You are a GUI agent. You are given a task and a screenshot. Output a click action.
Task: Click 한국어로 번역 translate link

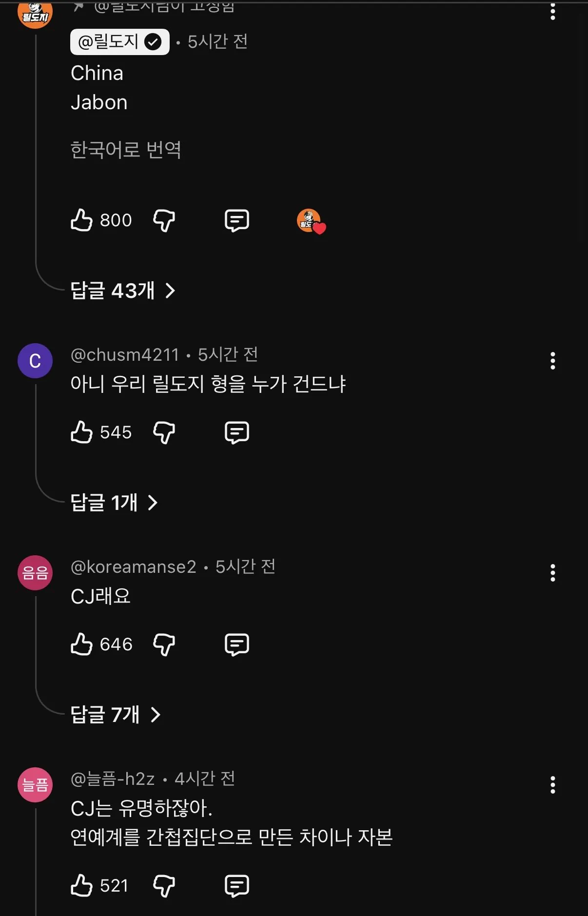point(126,150)
